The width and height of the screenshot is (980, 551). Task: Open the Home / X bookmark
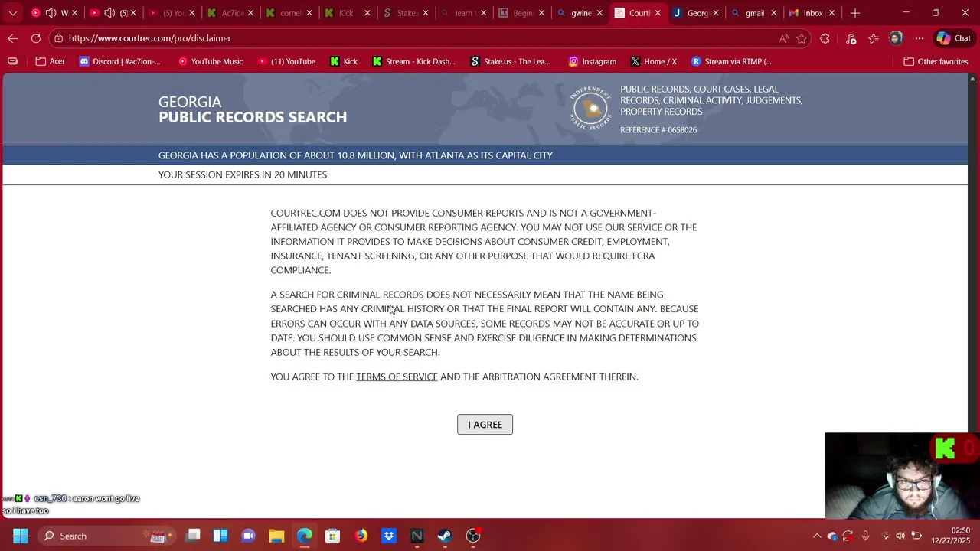coord(653,61)
